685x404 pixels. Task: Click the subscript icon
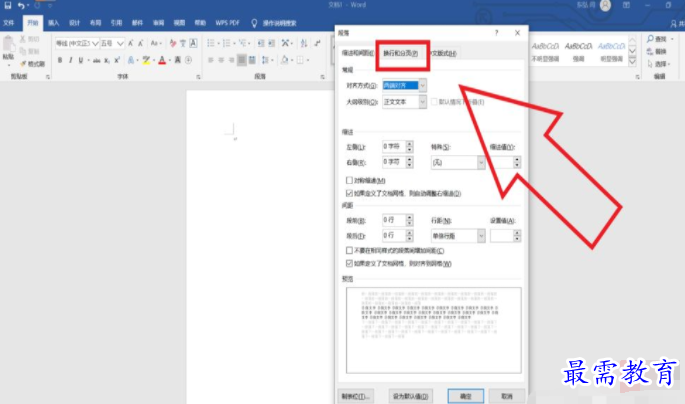click(107, 60)
